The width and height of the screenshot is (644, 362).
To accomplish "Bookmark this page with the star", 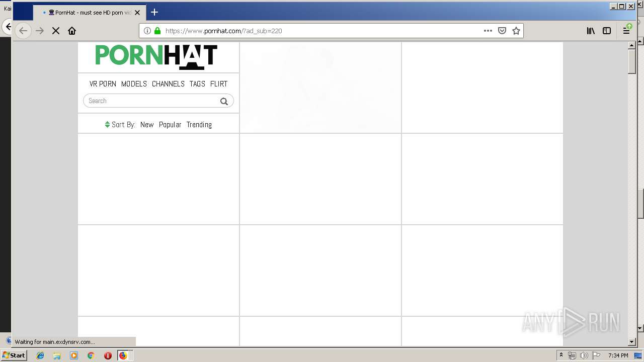I will [516, 31].
